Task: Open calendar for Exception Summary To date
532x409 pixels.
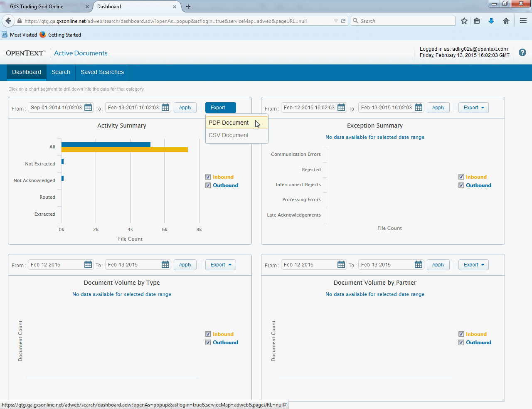Action: pyautogui.click(x=419, y=108)
